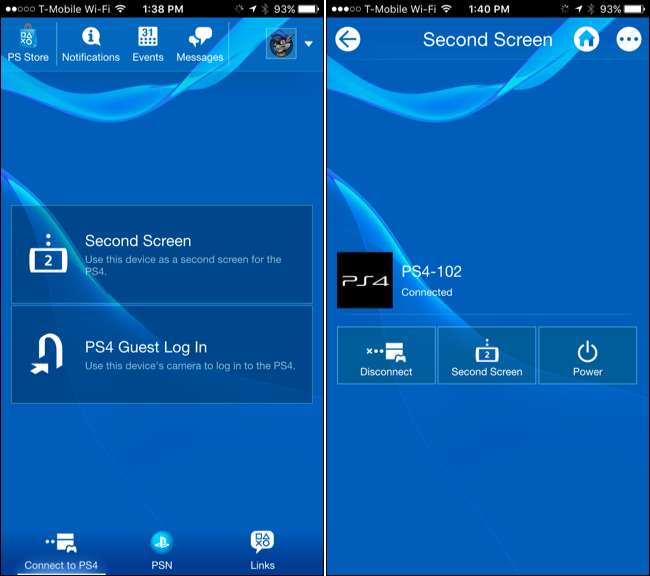Select Second Screen option in left panel
This screenshot has width=650, height=576.
point(162,254)
